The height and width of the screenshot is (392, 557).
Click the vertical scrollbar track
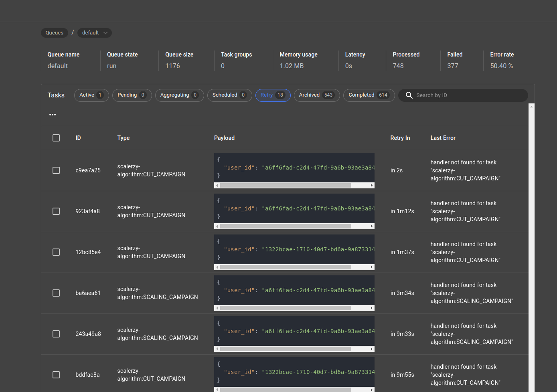click(532, 240)
